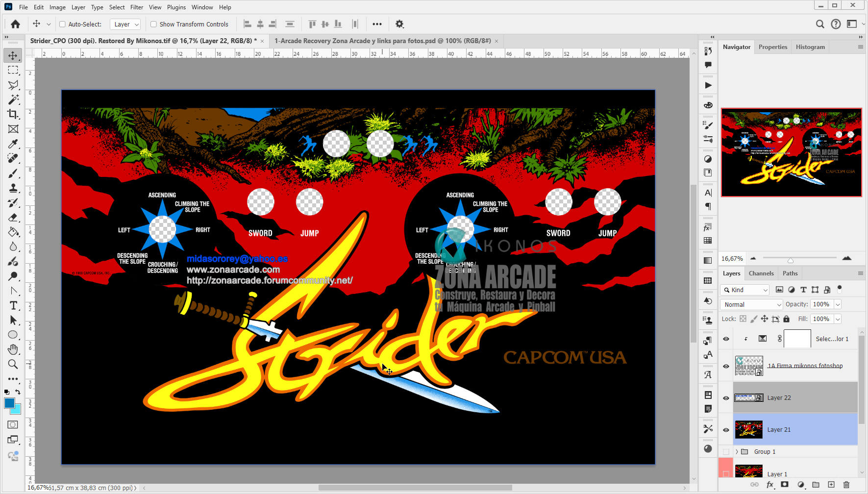
Task: Hide Layer 21 with eye icon
Action: point(726,430)
